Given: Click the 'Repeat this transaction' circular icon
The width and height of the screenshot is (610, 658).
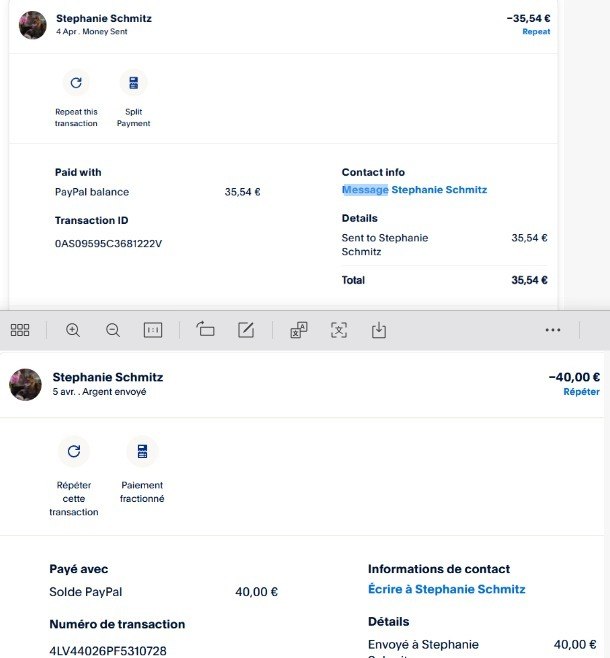Looking at the screenshot, I should pos(76,83).
